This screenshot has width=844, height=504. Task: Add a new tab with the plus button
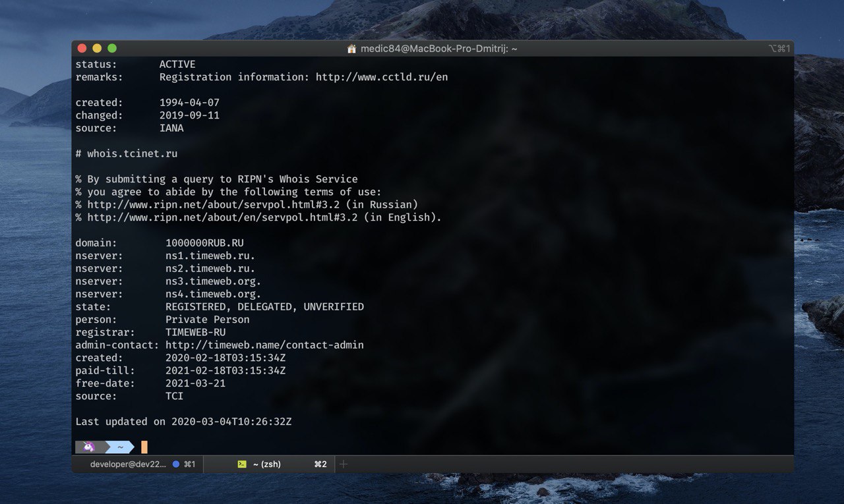(343, 464)
